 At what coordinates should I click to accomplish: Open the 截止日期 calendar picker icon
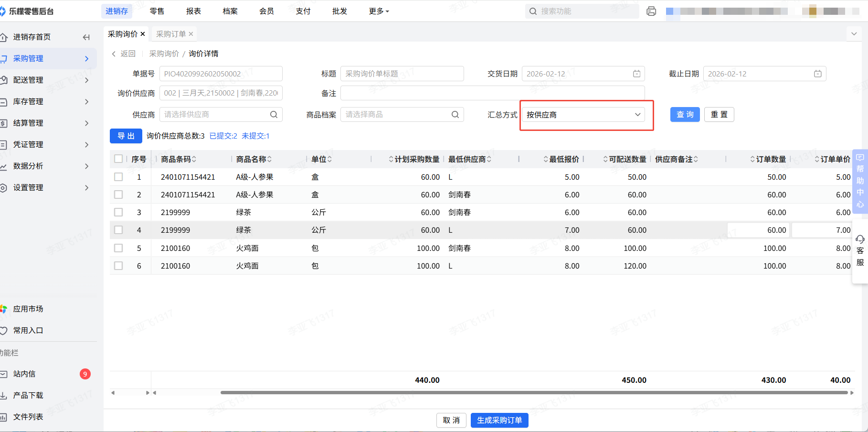click(817, 74)
